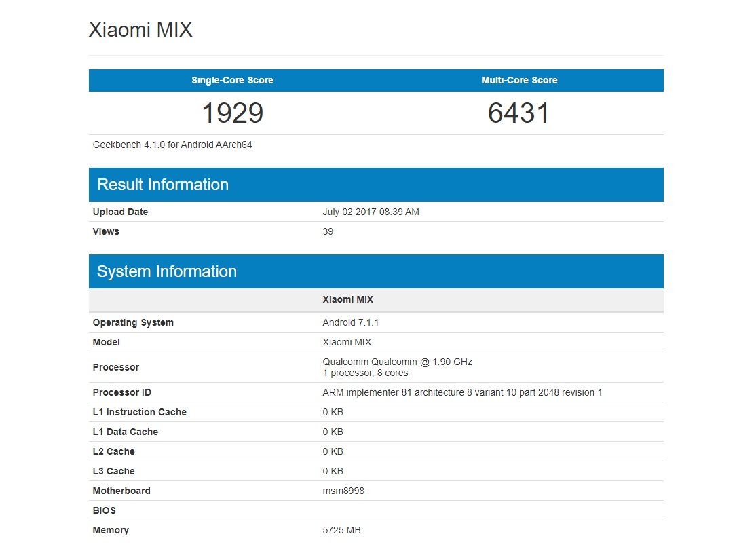
Task: Click the msm8998 motherboard value
Action: (343, 491)
